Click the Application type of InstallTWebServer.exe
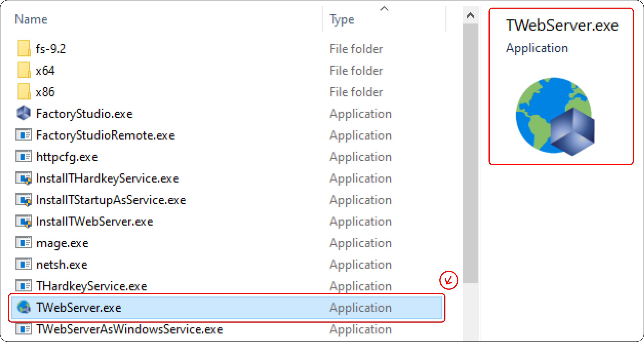Screen dimensions: 644x342 361,222
